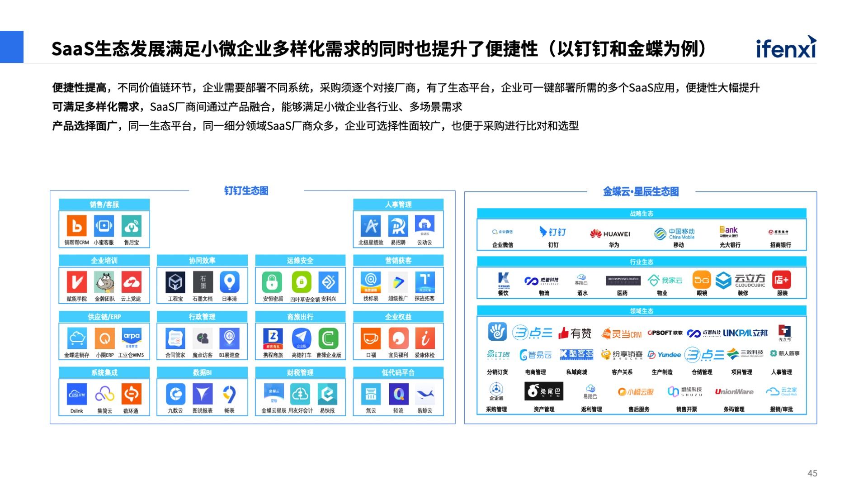Click the 小圈ERP icon

(104, 338)
